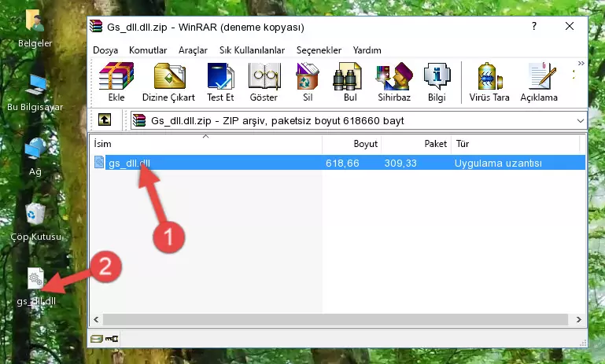Click the 309,33 packed size value

(400, 163)
